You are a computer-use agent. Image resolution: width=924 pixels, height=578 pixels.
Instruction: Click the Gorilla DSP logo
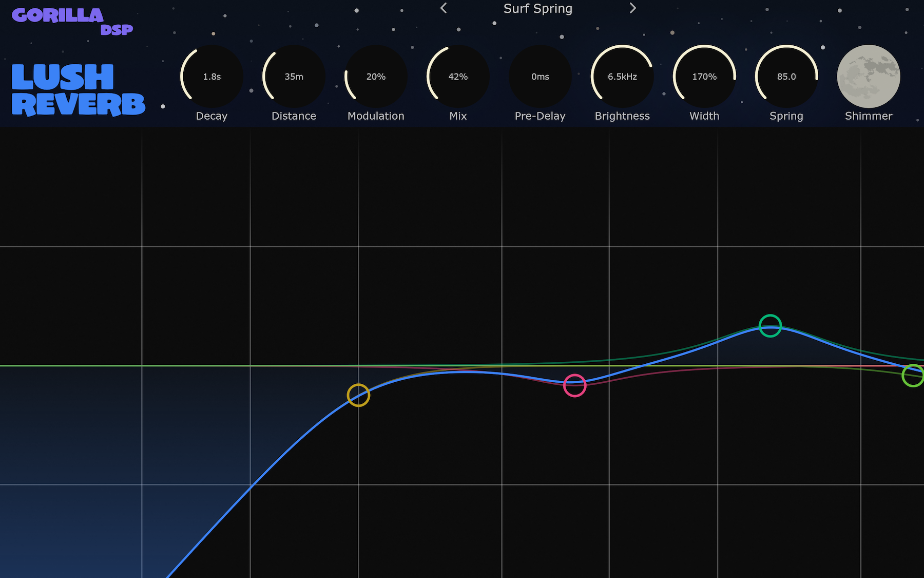[72, 22]
